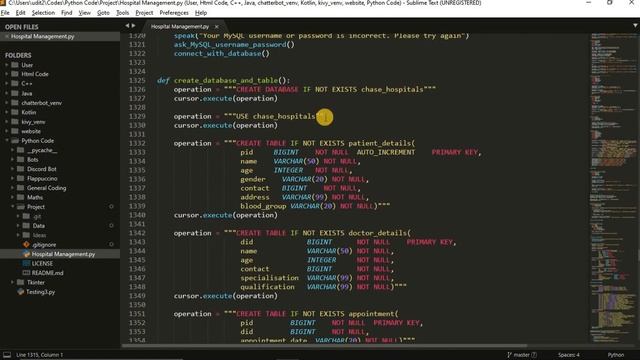Open the Find menu
Screen dimensions: 640x360
[x=67, y=13]
